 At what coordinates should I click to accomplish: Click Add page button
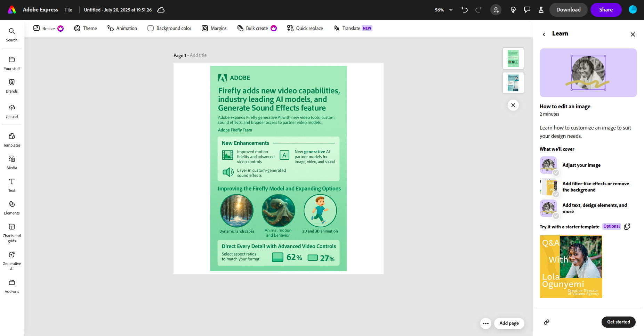point(509,323)
